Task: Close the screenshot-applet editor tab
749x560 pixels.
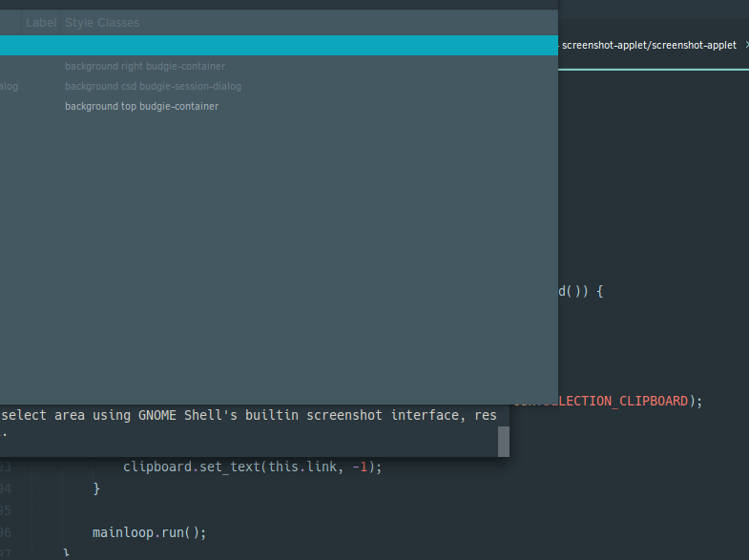Action: pos(746,45)
